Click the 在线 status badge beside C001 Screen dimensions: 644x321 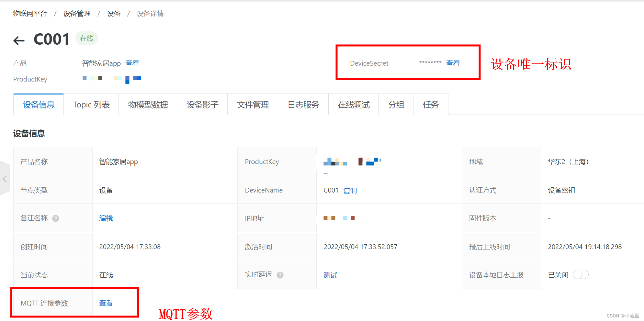(x=86, y=38)
